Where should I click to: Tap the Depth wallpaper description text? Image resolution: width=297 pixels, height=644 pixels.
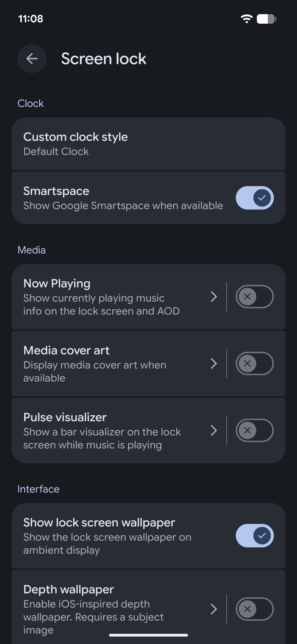coord(93,617)
